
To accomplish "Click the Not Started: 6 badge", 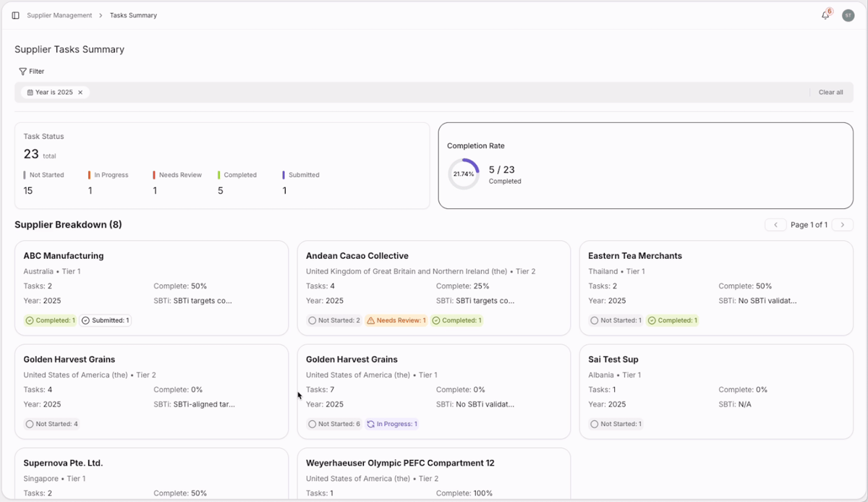I will coord(333,424).
